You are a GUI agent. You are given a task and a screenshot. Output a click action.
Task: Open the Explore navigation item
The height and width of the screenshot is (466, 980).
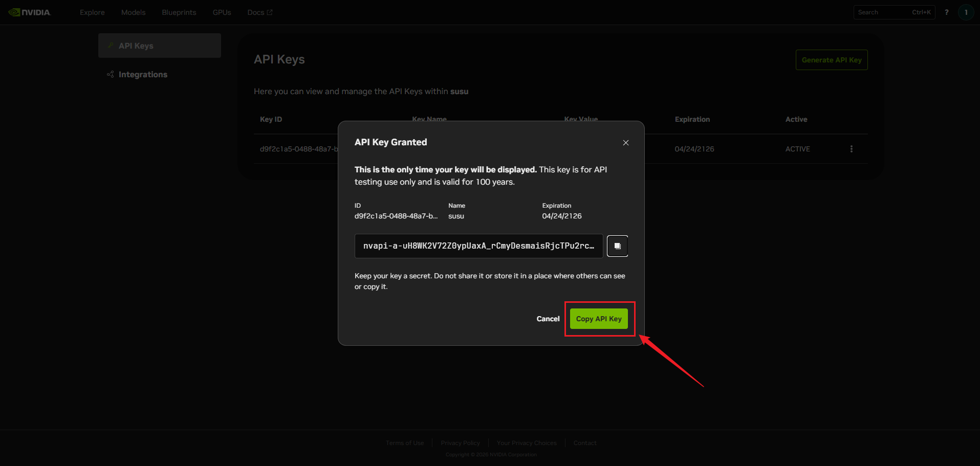pyautogui.click(x=92, y=12)
